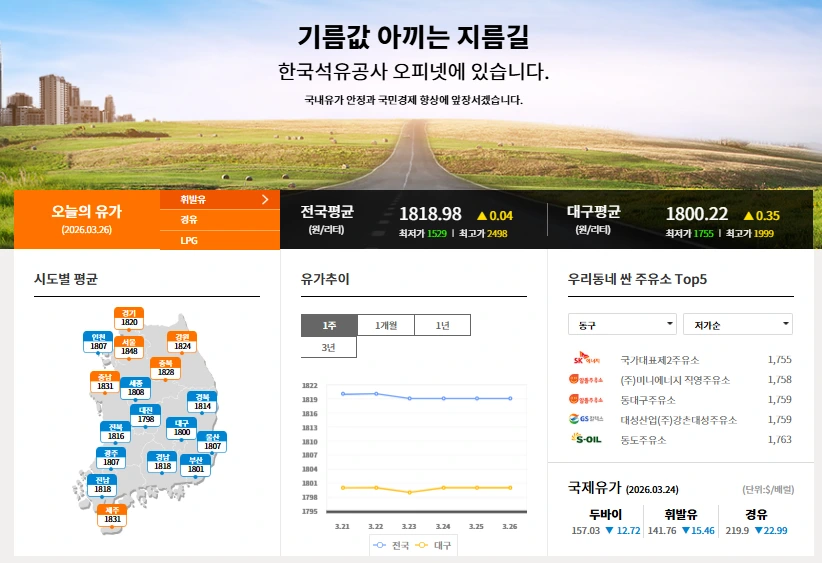
Task: Click the 전북 1816 map marker
Action: 116,432
